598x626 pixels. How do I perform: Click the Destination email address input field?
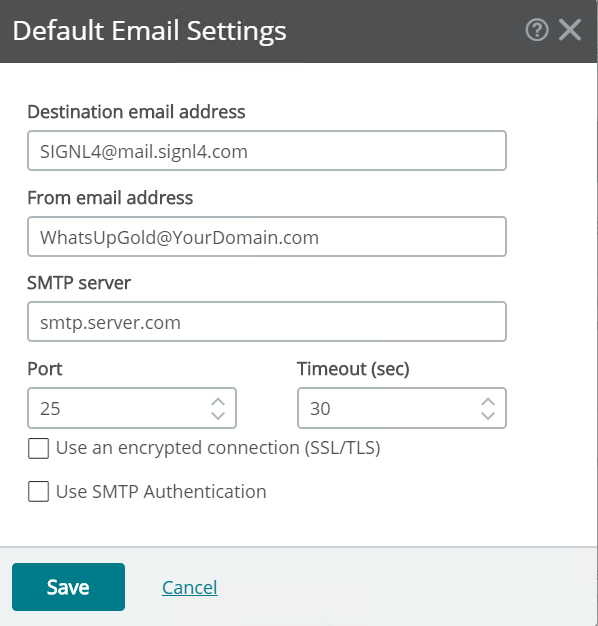tap(267, 151)
